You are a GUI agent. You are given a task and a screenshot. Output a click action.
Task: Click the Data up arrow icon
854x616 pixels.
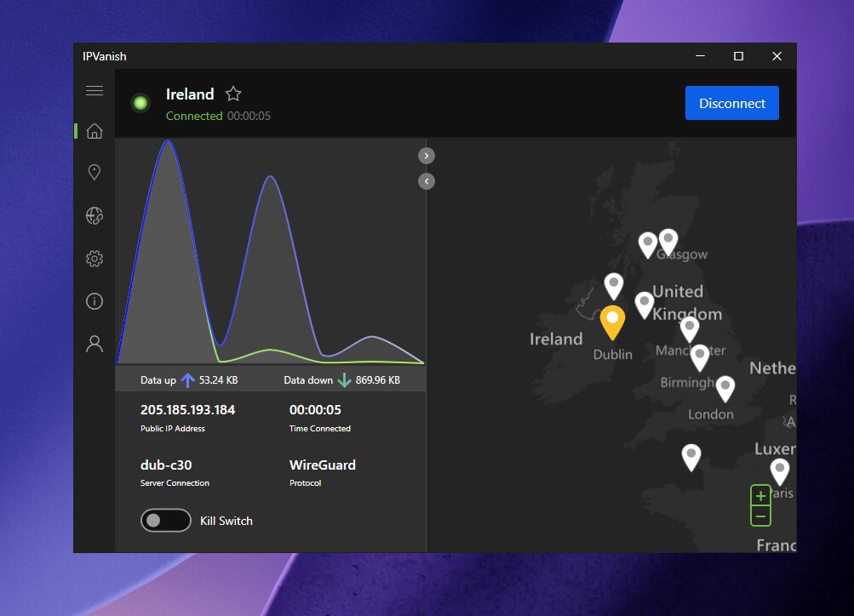coord(187,379)
